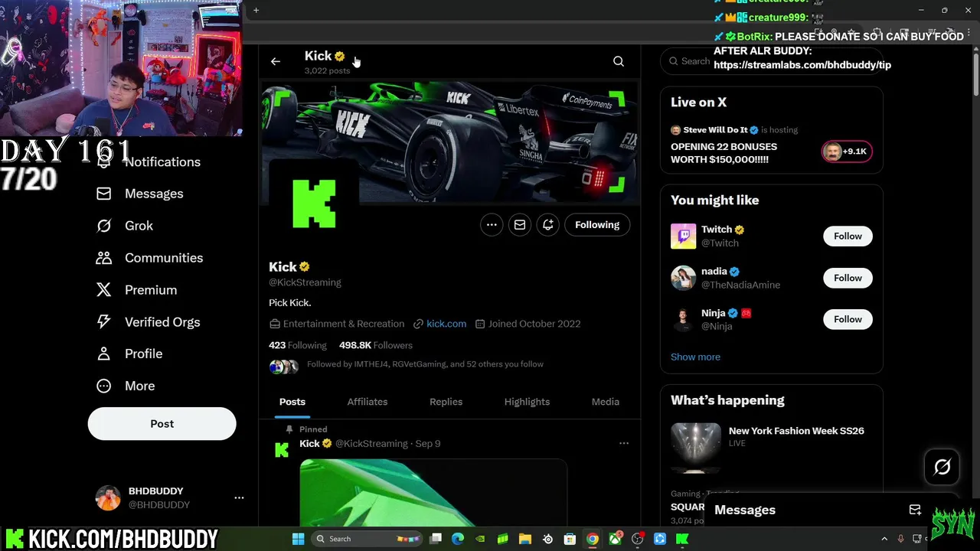Click the X Premium logo icon
The height and width of the screenshot is (551, 980).
[x=104, y=290]
